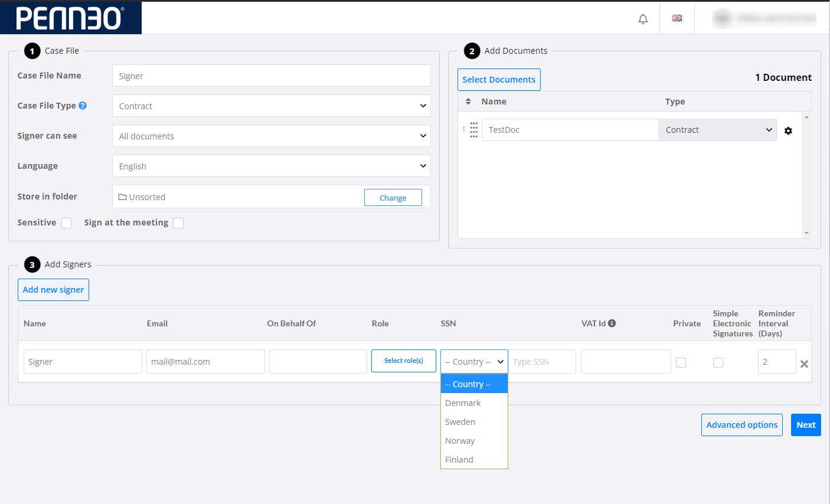The height and width of the screenshot is (504, 830).
Task: Check the Private box for signer
Action: 681,362
